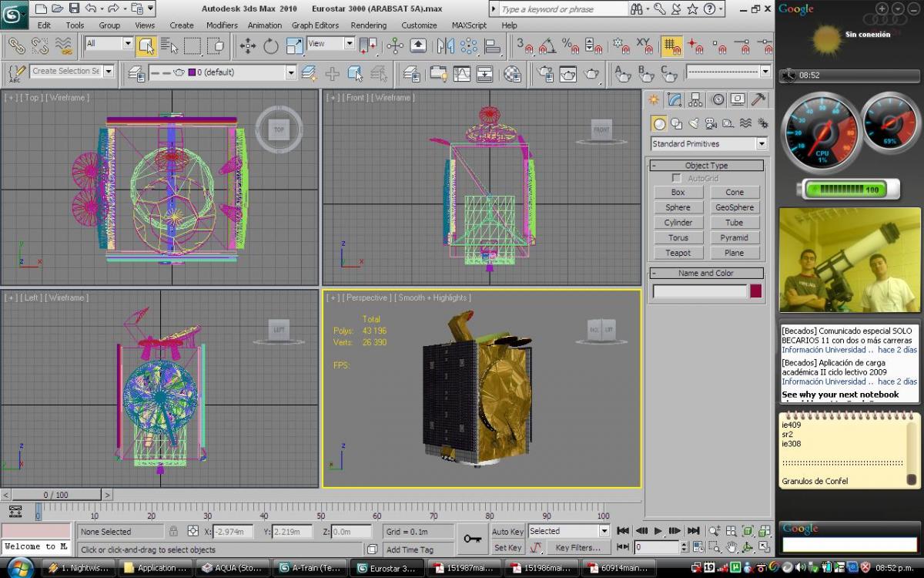Image resolution: width=924 pixels, height=578 pixels.
Task: Toggle the Spinner Snap button
Action: coord(594,45)
